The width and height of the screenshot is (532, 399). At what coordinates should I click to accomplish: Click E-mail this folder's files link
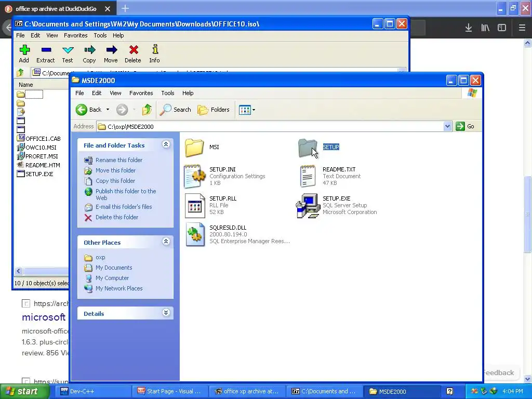click(124, 207)
